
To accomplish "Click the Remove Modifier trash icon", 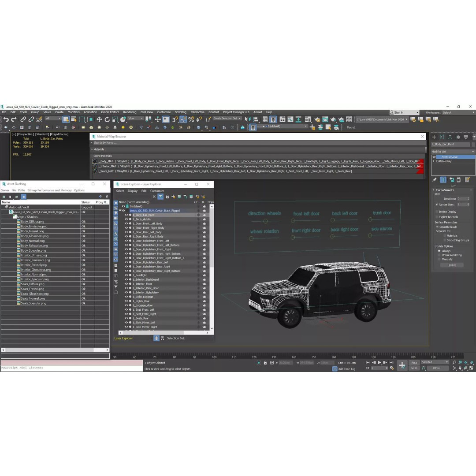I will (x=459, y=180).
